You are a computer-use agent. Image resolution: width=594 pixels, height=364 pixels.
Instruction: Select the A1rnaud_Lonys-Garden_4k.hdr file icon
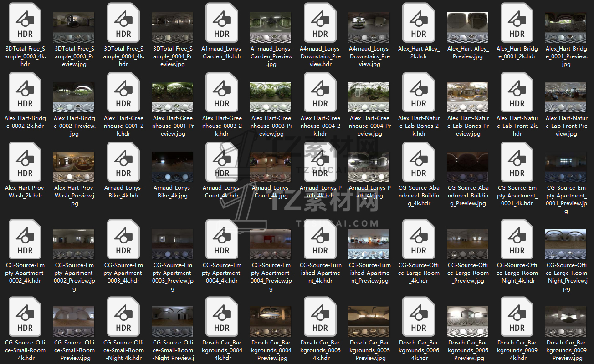(x=222, y=23)
